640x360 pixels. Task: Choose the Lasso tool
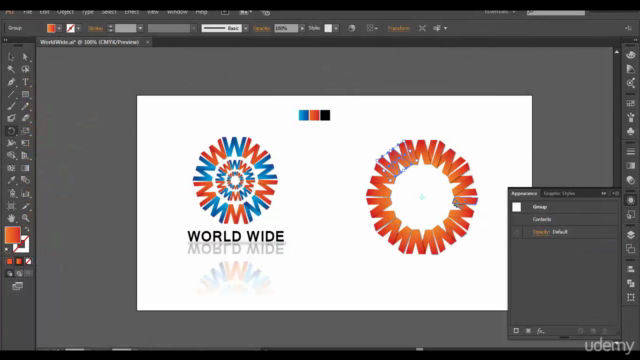tap(25, 69)
